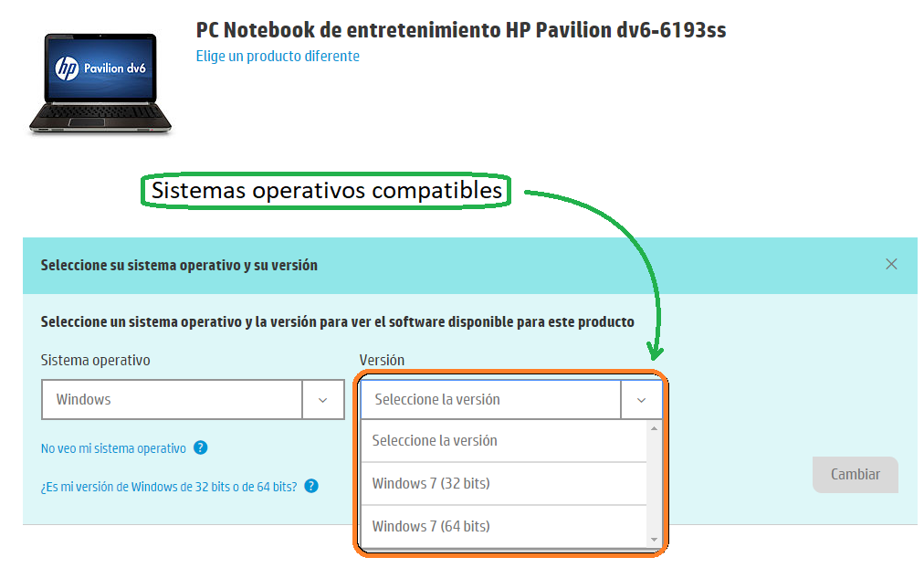Choose Windows 7 (32 bits) option

504,484
